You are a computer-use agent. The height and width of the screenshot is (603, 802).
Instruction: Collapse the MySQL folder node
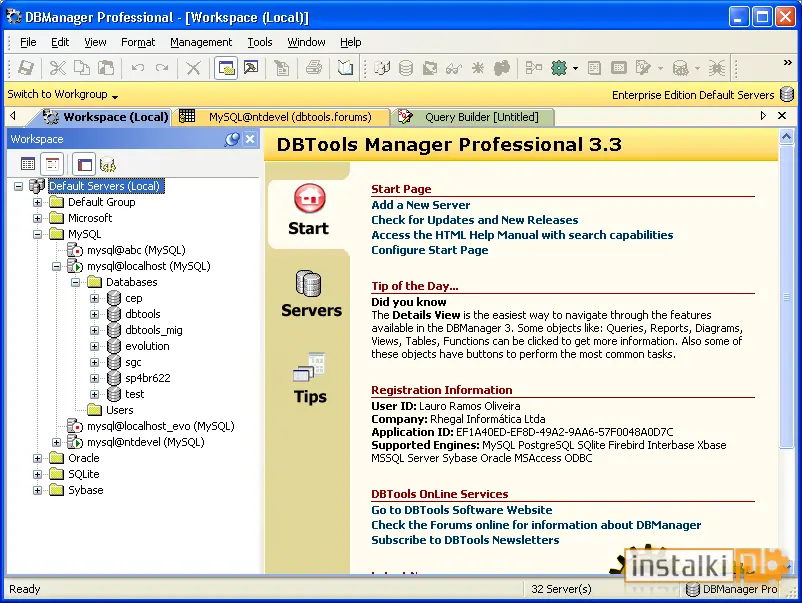pos(37,234)
